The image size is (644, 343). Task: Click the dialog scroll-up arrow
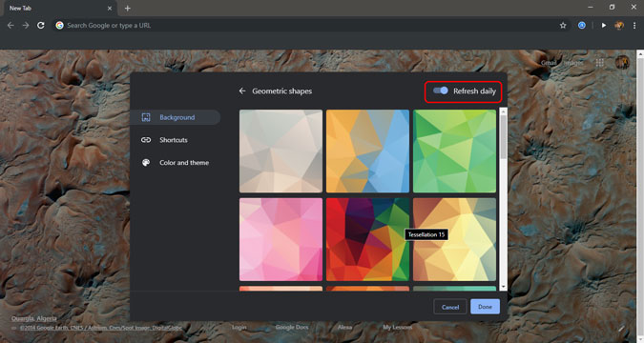tap(504, 111)
